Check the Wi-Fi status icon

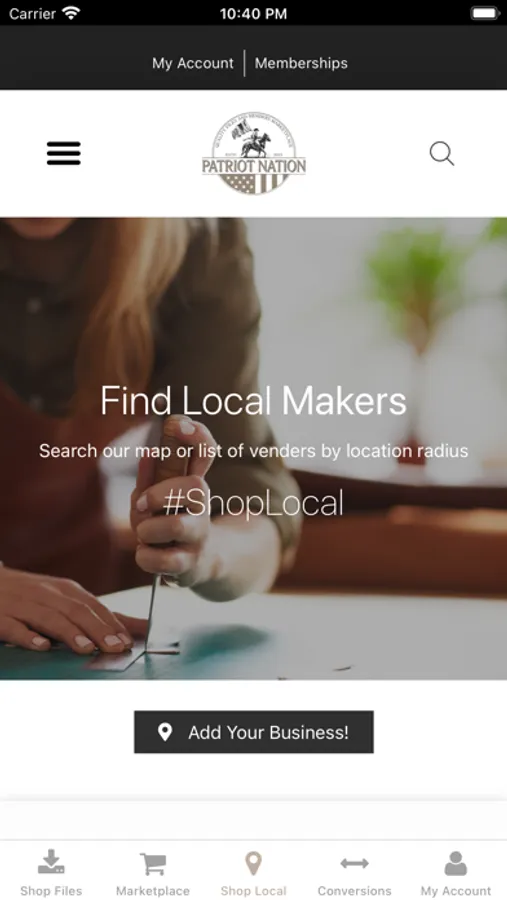click(71, 13)
